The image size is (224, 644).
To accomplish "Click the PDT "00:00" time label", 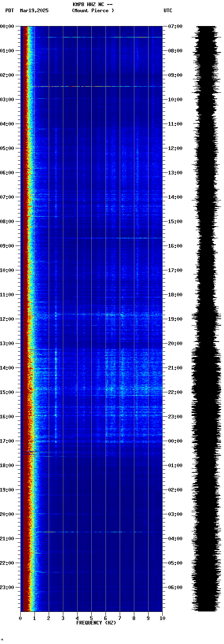I will 7,26.
